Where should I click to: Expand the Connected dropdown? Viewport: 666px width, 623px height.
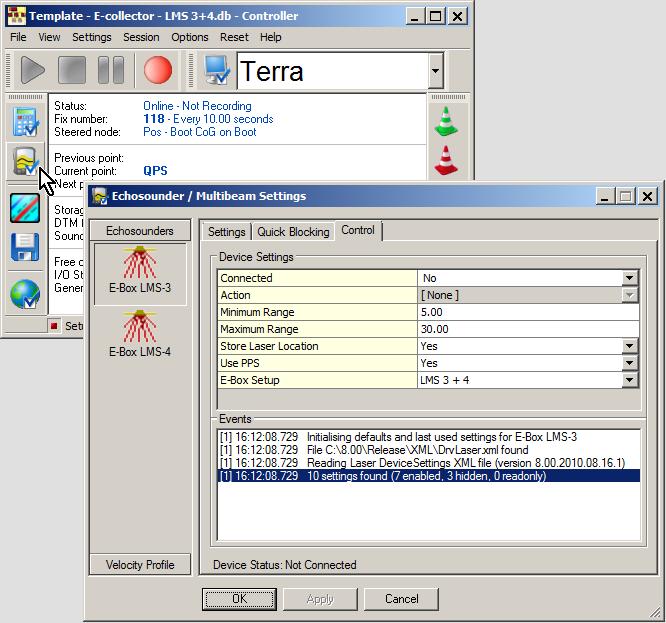pos(629,279)
